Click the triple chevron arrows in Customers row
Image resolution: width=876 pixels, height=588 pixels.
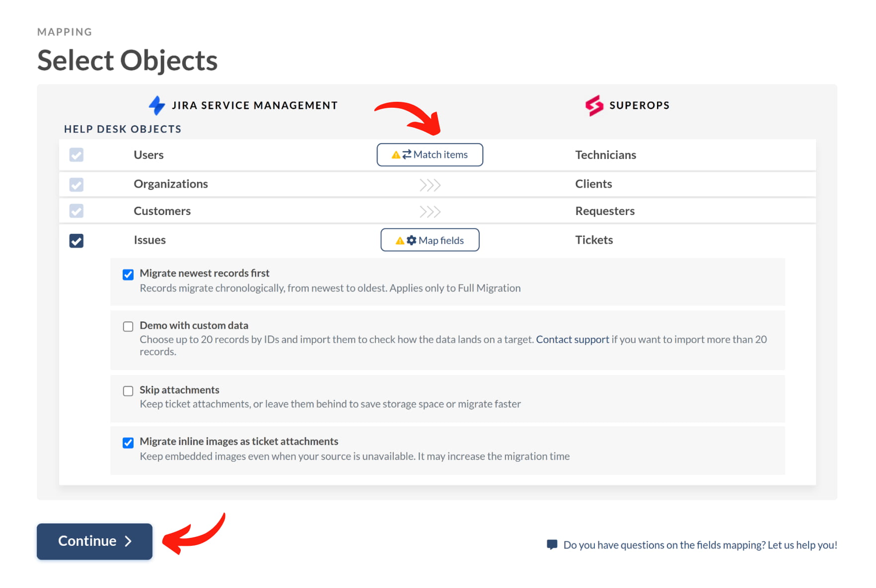(x=430, y=212)
